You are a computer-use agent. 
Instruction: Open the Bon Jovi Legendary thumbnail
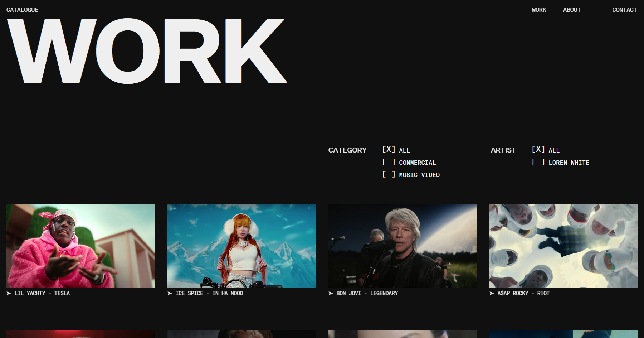(402, 246)
